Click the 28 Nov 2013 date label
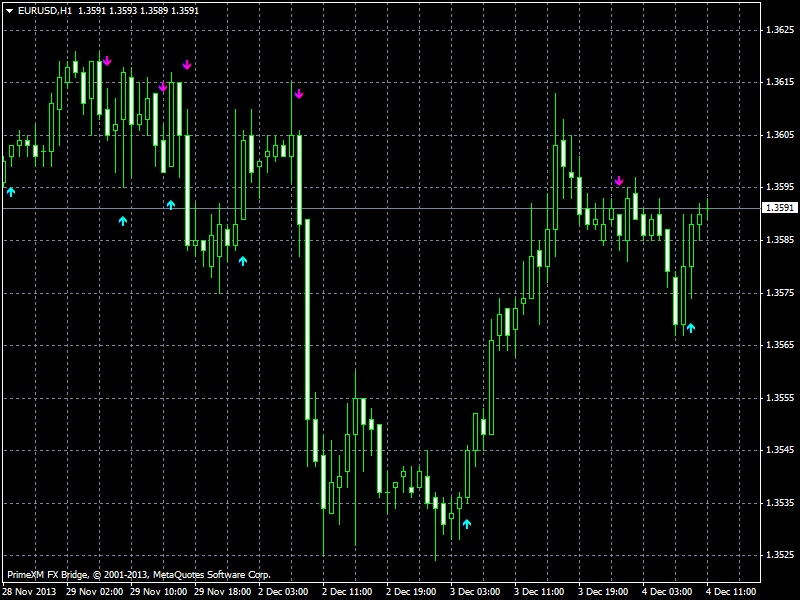 (x=27, y=591)
